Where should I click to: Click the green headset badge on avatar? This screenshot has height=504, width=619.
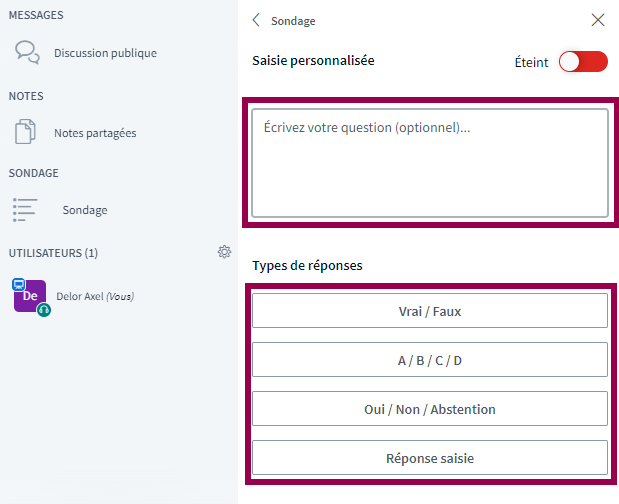click(x=44, y=310)
